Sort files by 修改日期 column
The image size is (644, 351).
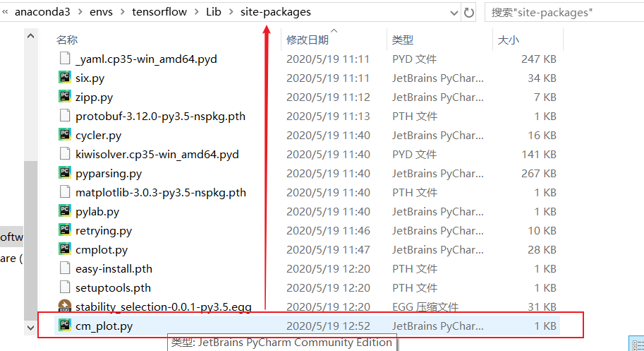(308, 40)
